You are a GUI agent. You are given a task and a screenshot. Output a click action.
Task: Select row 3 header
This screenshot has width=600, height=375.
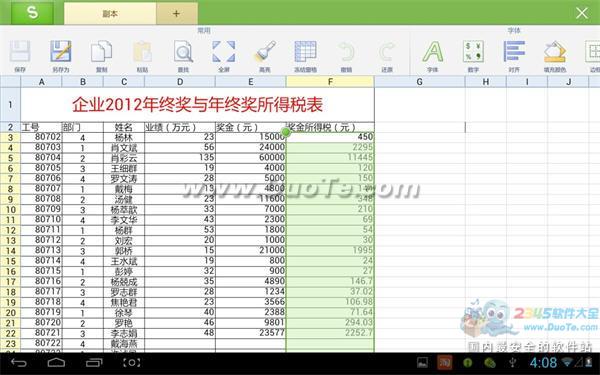(10, 137)
